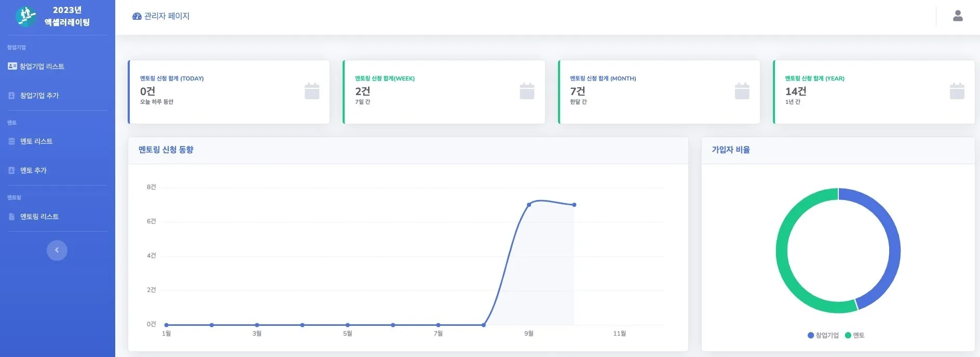Toggle 창업기업 legend item in donut chart

pos(823,335)
